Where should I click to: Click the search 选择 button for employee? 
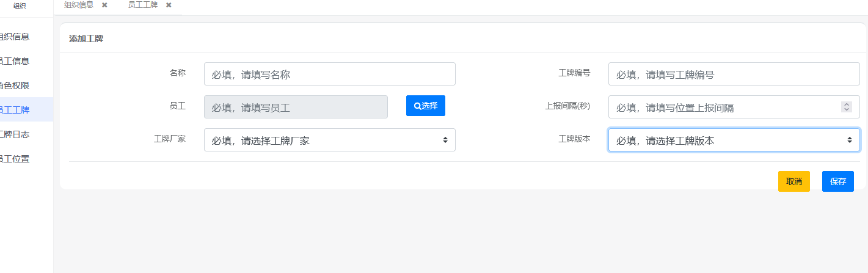click(425, 106)
